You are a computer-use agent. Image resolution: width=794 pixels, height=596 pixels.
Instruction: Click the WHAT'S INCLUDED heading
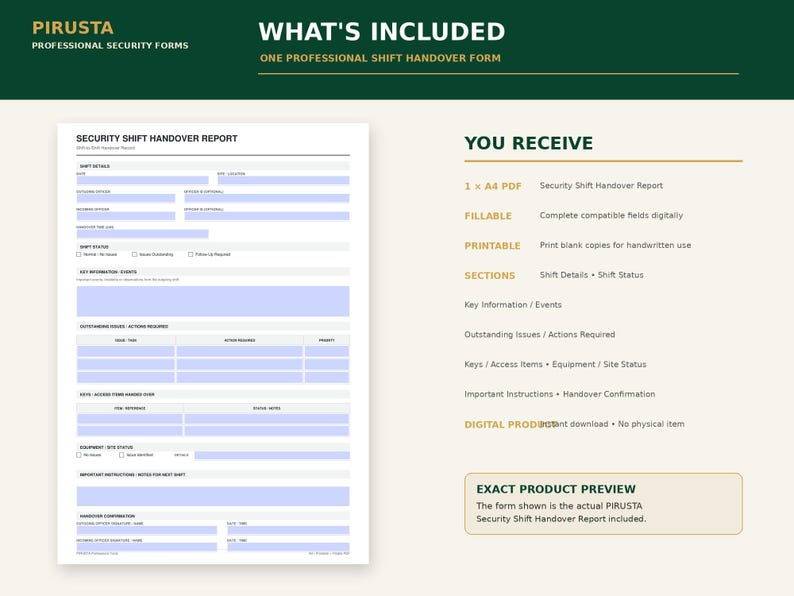point(382,31)
